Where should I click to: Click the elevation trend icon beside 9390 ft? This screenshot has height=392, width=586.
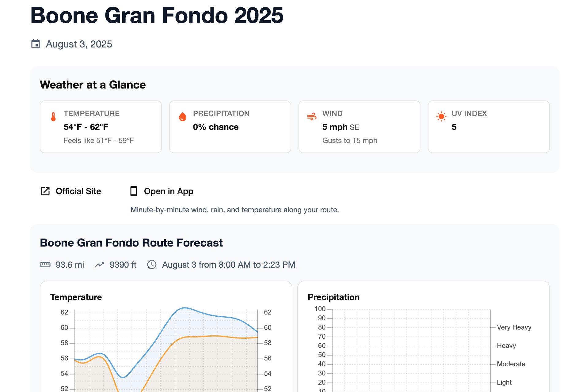pyautogui.click(x=100, y=265)
